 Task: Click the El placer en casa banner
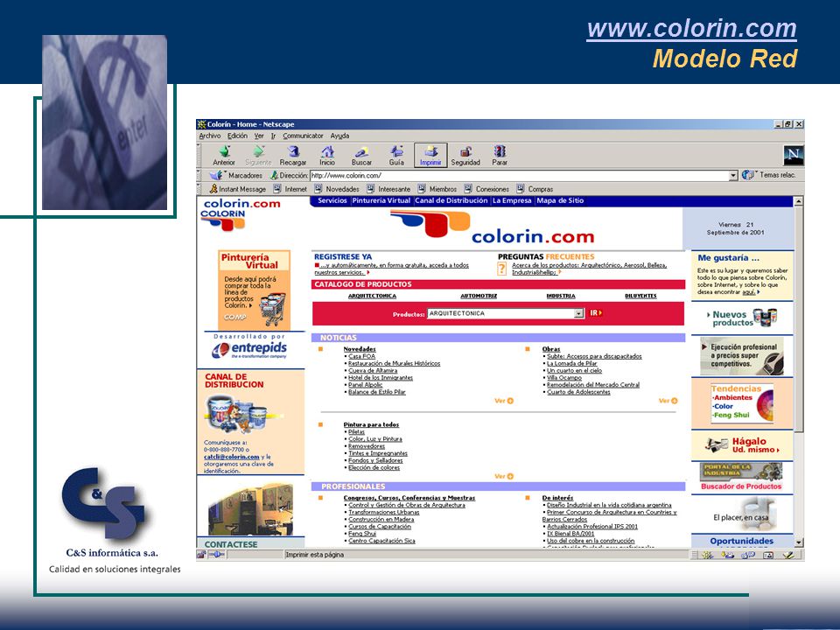tap(742, 514)
